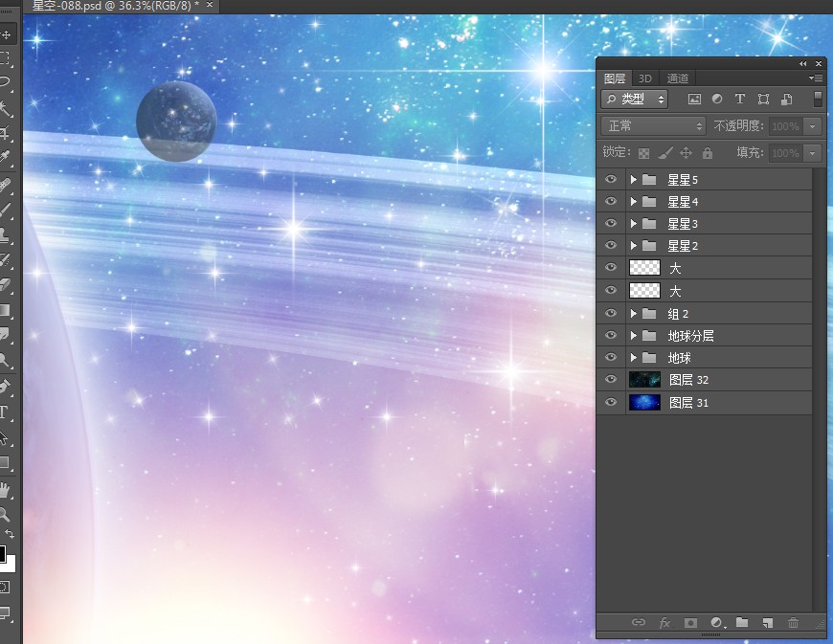
Task: Open the 正常 blend mode dropdown
Action: tap(653, 126)
